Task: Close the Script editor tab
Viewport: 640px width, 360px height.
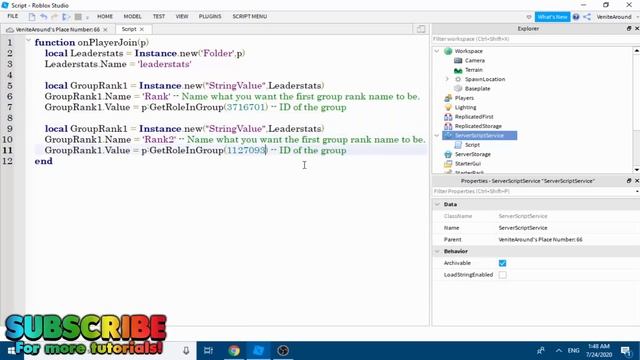Action: (142, 29)
